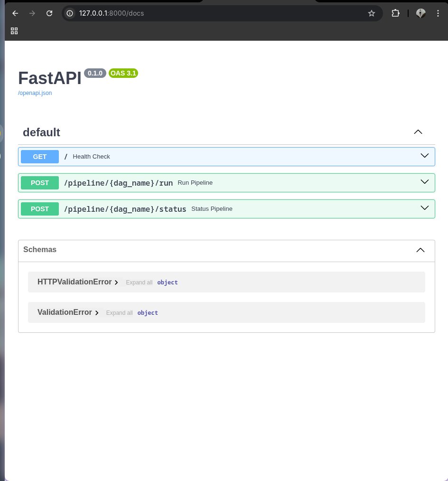Screen dimensions: 448x481
Task: Expand the ValidationError schema arrow
Action: pyautogui.click(x=97, y=312)
